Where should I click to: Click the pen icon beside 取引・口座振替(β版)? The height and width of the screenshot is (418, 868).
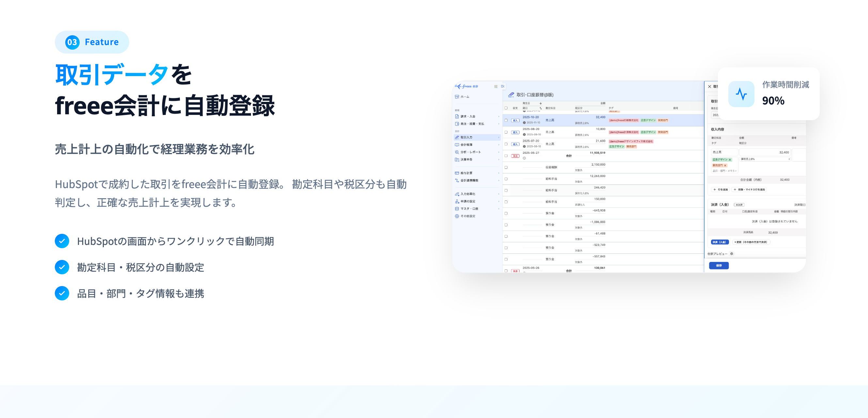click(x=511, y=95)
